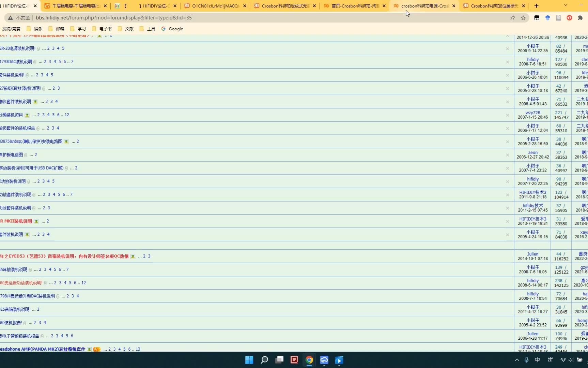Click the reading list page extension icon
The height and width of the screenshot is (368, 588).
(558, 18)
